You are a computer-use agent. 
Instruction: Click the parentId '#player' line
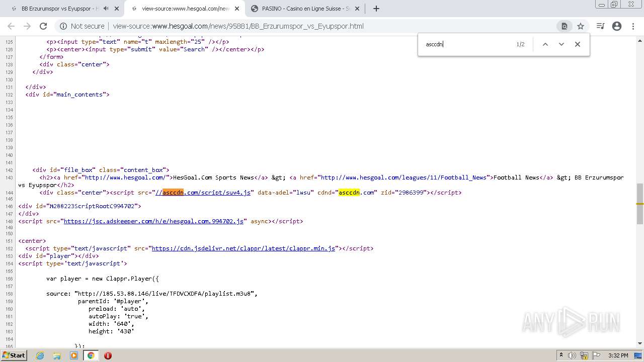(x=113, y=301)
